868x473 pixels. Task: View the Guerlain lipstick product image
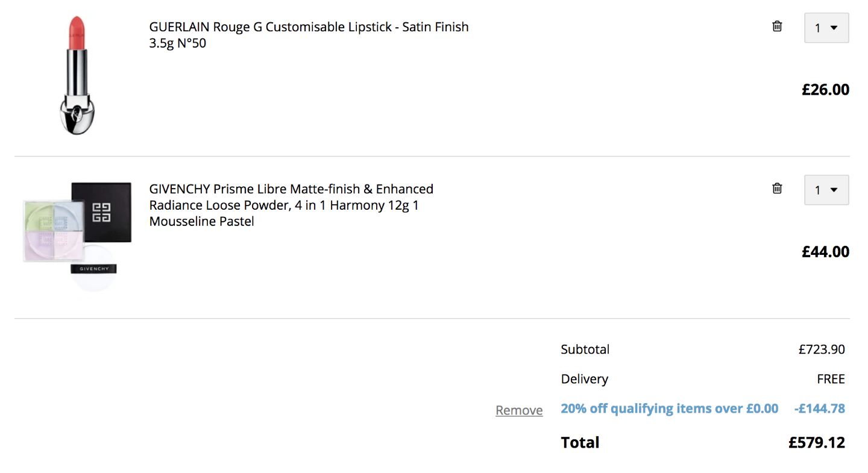(x=78, y=75)
